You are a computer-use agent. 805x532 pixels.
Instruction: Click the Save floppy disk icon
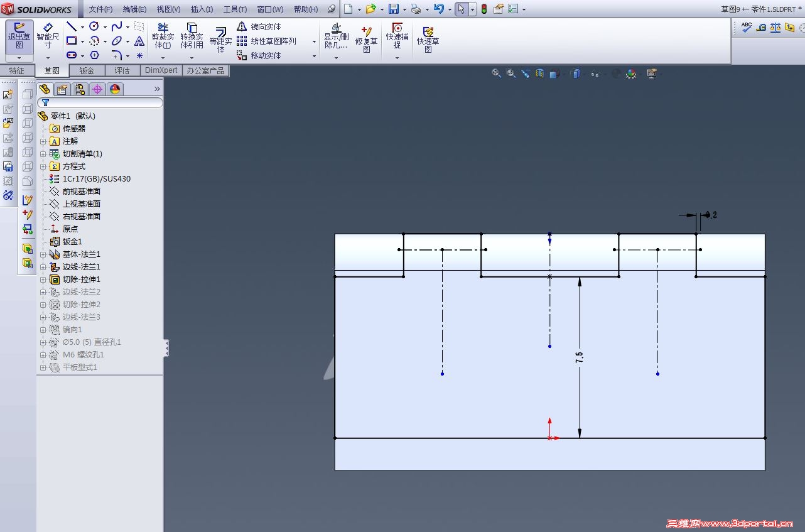click(x=394, y=9)
